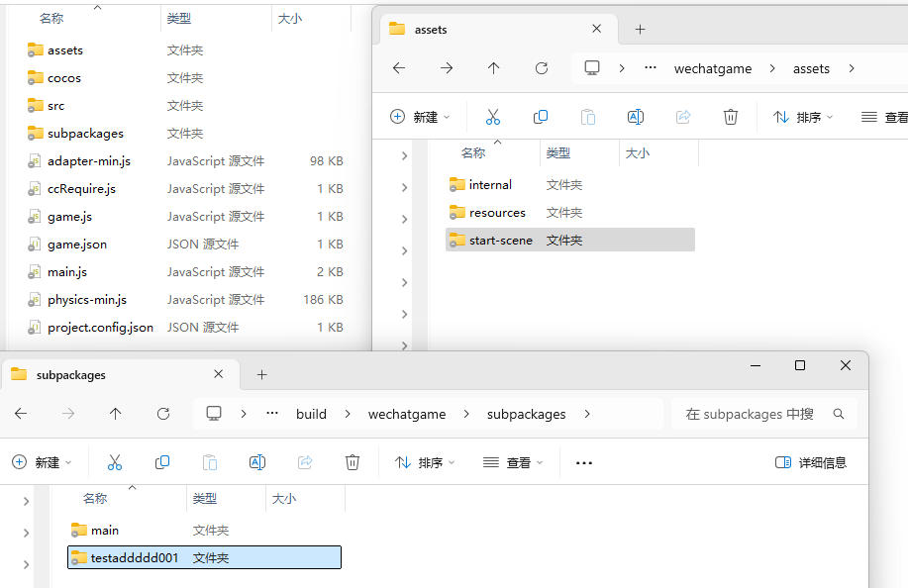This screenshot has width=908, height=588.
Task: Open 排序 dropdown in assets window
Action: 803,117
